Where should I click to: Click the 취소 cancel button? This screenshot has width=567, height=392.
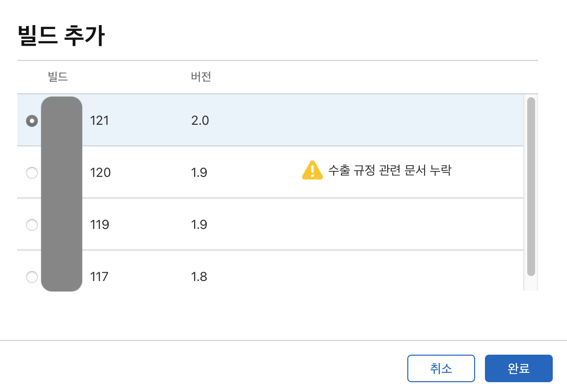(441, 368)
